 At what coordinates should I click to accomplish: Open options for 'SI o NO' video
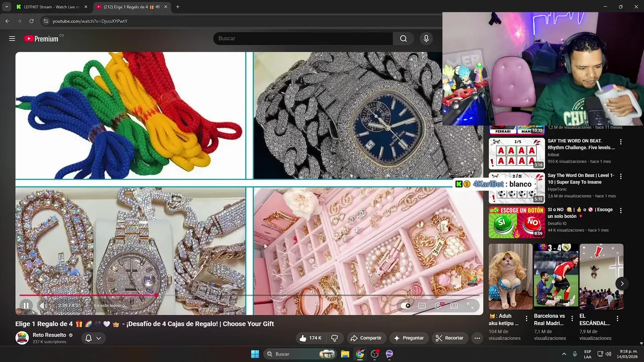pos(621,211)
